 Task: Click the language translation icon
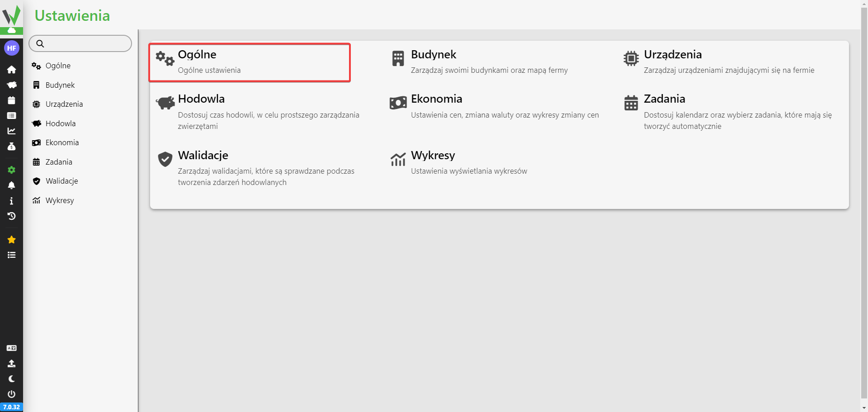coord(11,348)
